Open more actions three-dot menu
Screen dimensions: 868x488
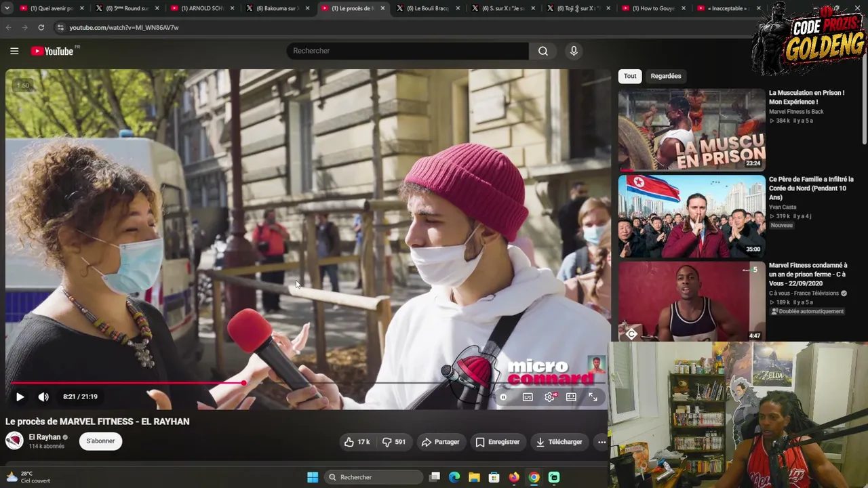(x=601, y=442)
